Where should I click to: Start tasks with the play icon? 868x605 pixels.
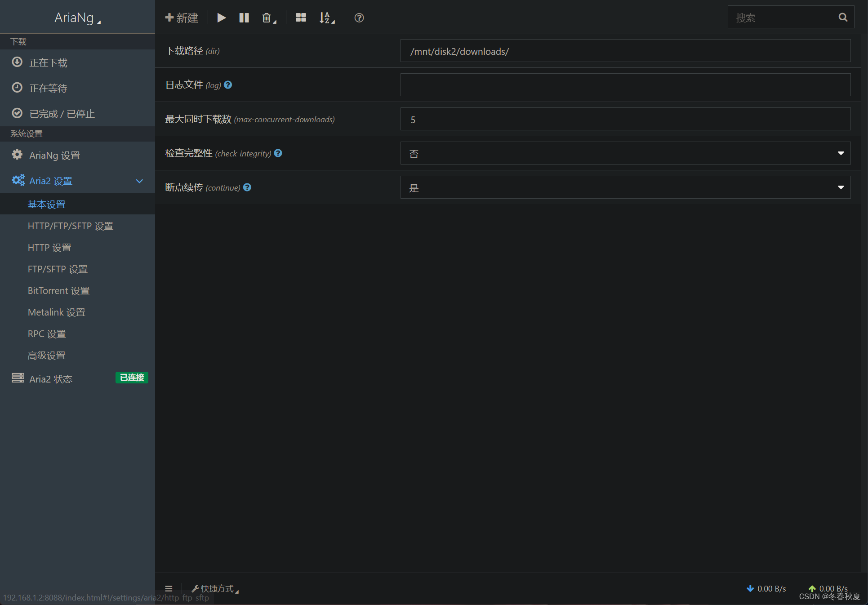221,18
